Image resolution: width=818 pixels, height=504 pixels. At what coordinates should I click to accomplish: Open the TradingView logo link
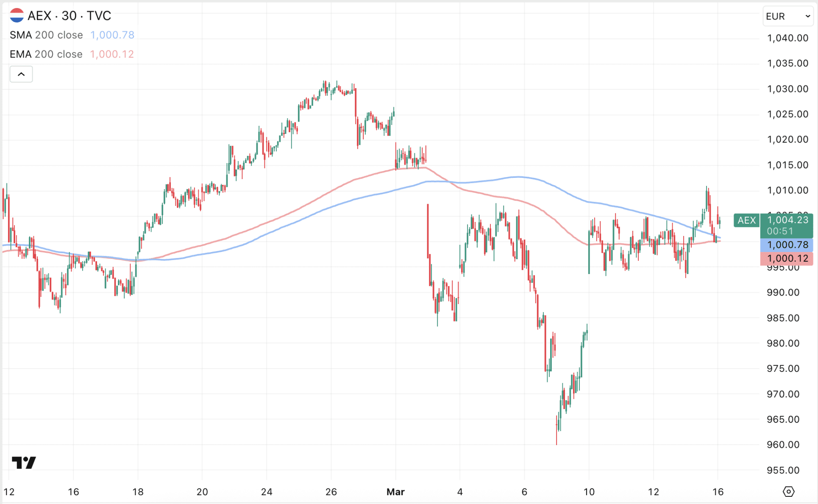(24, 462)
